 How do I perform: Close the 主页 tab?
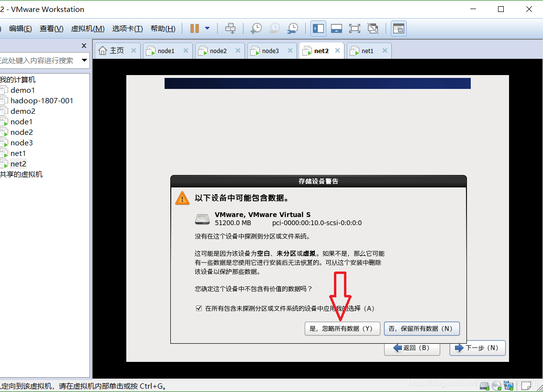coord(133,51)
